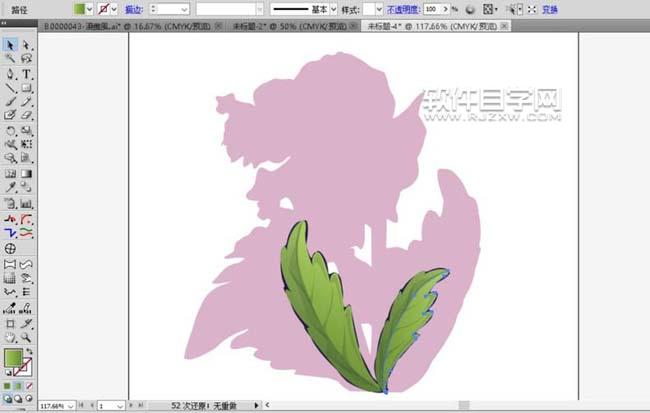Select the Pen tool
This screenshot has height=413, width=650.
click(x=10, y=74)
